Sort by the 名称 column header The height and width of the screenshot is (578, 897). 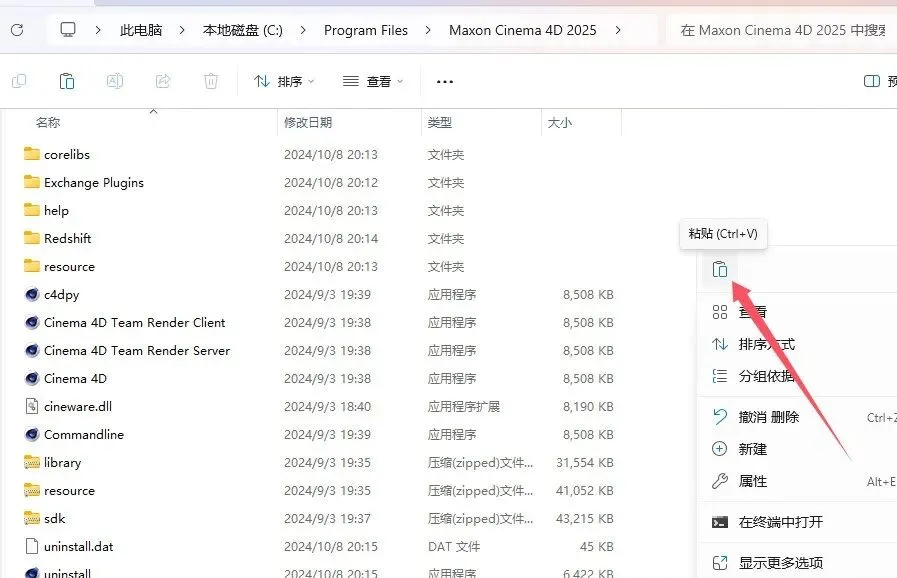pyautogui.click(x=48, y=122)
